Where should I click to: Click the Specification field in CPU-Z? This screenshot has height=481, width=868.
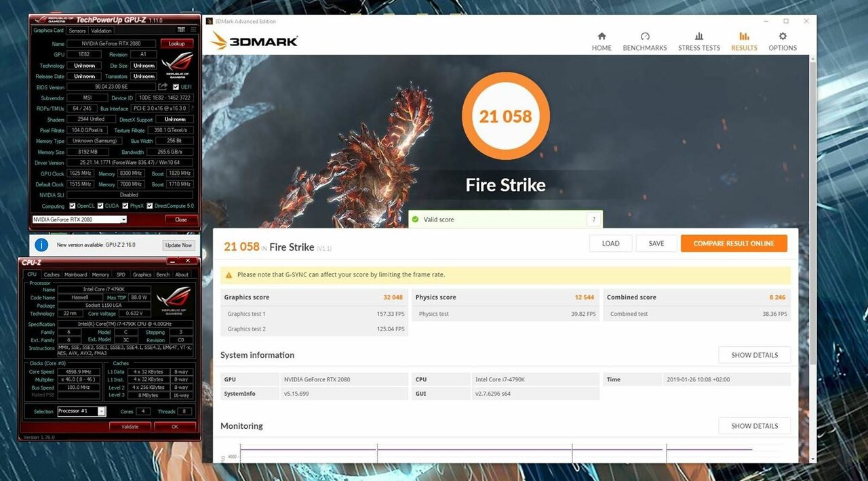pyautogui.click(x=125, y=324)
